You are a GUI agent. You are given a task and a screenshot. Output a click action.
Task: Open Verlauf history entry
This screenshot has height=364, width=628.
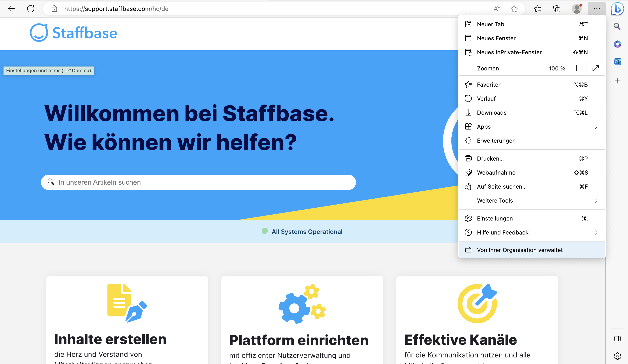(532, 98)
